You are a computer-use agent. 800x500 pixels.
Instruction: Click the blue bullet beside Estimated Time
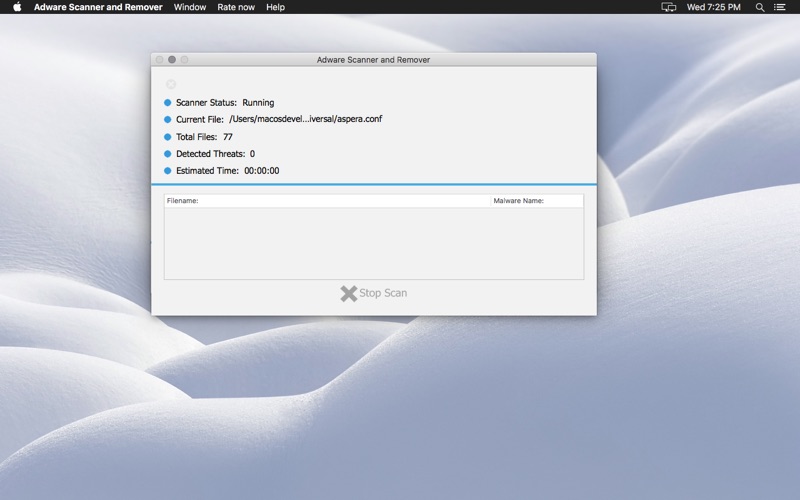tap(167, 170)
